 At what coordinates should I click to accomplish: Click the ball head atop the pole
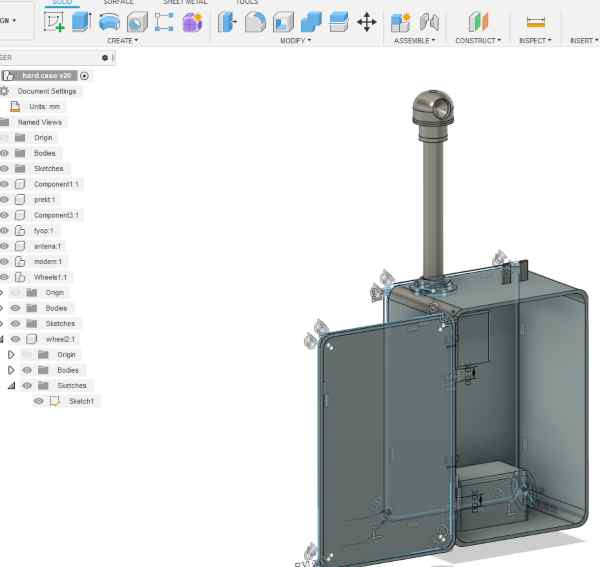[433, 107]
